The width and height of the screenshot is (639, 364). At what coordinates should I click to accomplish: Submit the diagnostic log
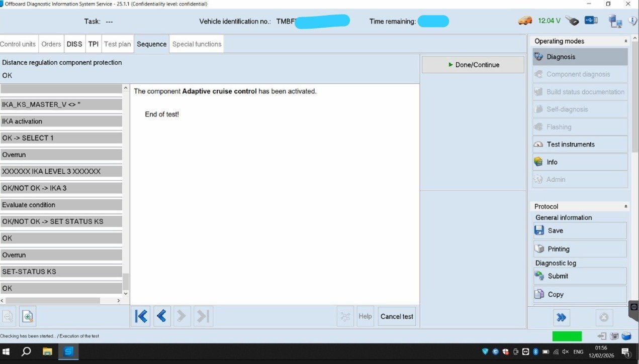[580, 276]
